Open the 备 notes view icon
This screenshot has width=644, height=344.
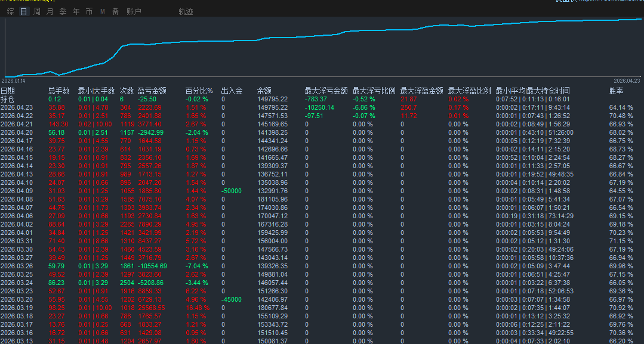(115, 11)
